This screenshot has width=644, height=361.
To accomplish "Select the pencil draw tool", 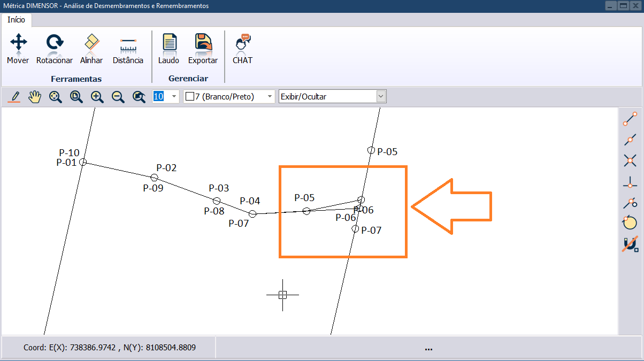I will coord(14,97).
